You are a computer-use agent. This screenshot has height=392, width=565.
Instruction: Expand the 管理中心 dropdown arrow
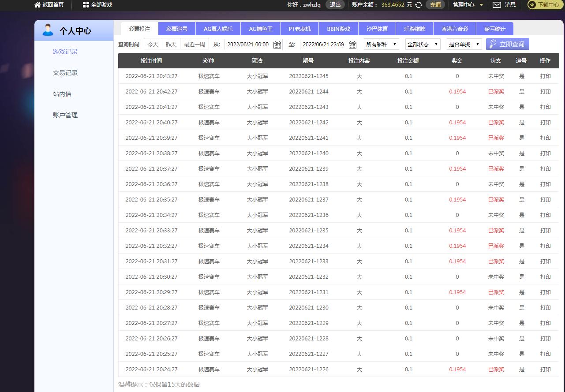(481, 5)
